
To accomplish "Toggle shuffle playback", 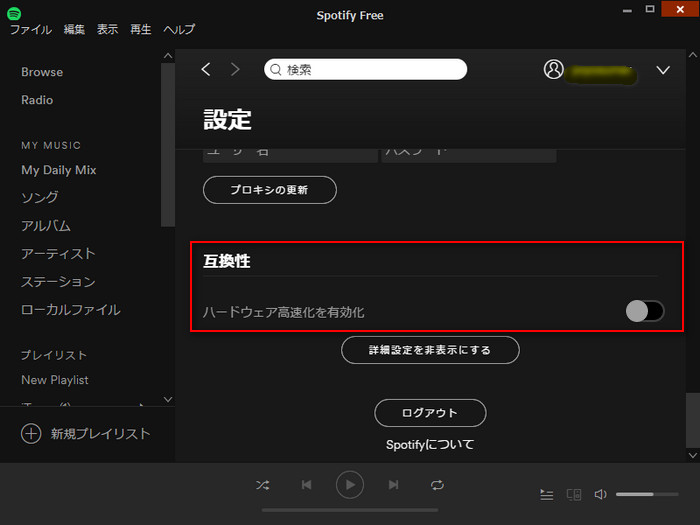I will (262, 485).
